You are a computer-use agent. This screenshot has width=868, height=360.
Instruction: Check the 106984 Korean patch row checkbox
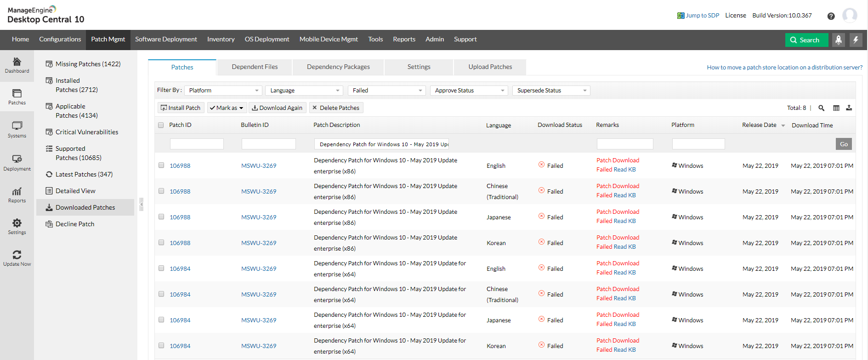pyautogui.click(x=161, y=345)
